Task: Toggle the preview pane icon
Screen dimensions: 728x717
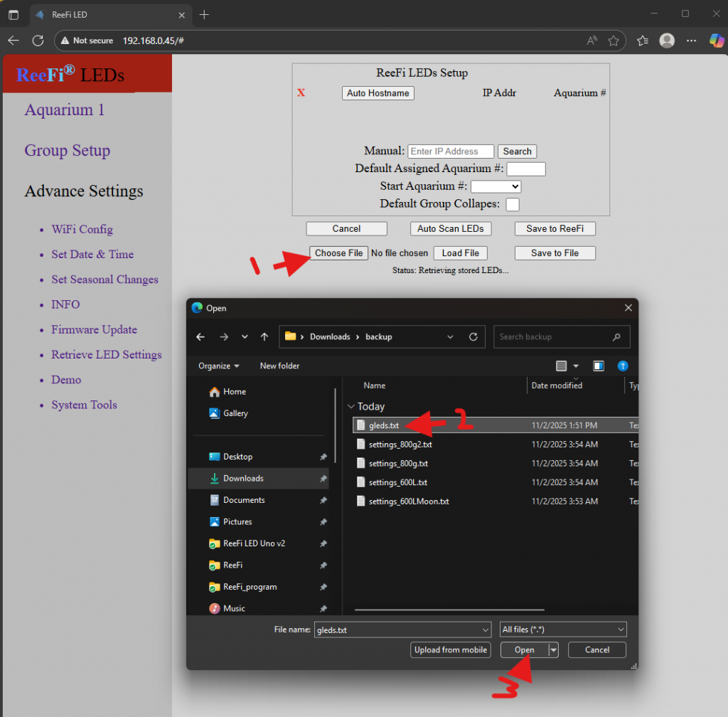Action: click(x=599, y=366)
